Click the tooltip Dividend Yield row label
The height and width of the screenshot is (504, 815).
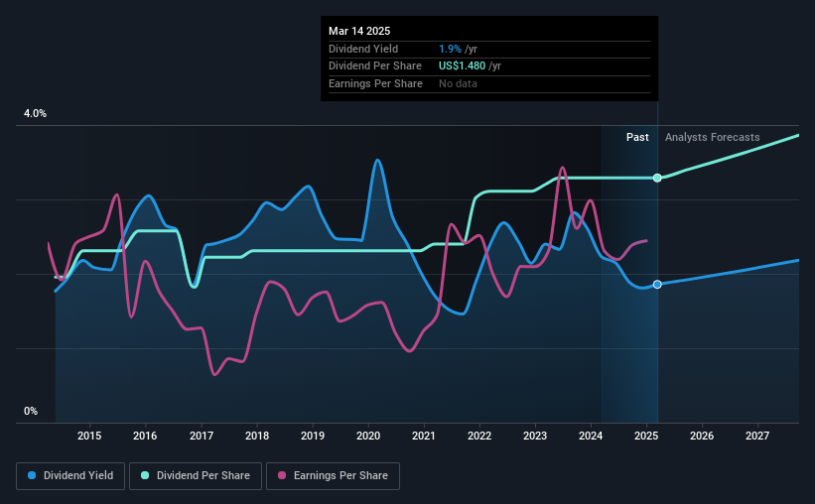(363, 49)
